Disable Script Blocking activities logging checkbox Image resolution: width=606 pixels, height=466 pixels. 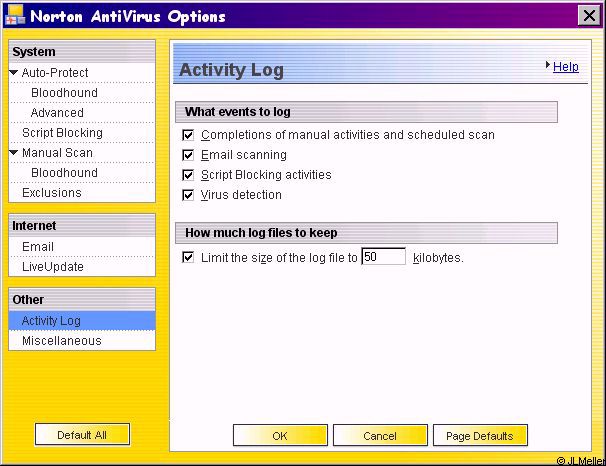coord(188,175)
